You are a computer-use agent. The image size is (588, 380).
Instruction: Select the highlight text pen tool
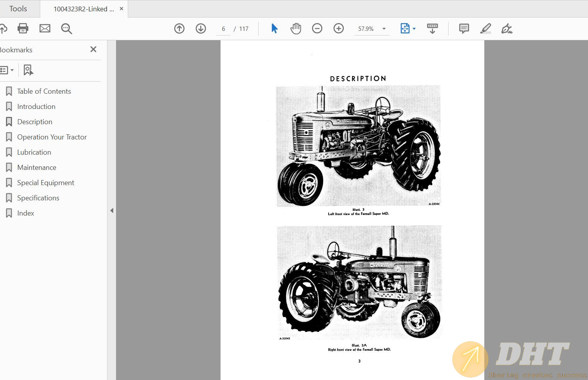coord(486,29)
